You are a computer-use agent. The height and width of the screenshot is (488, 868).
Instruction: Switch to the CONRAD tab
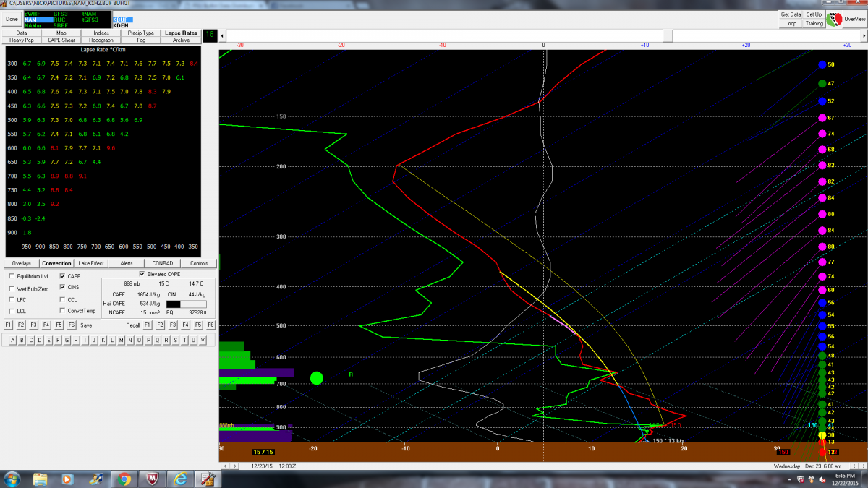[163, 263]
